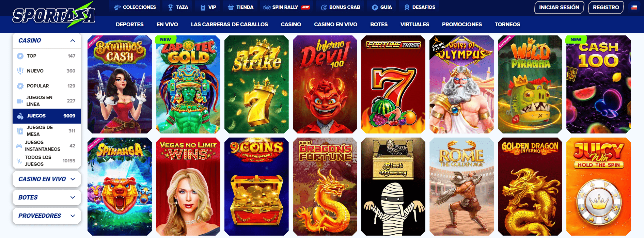This screenshot has width=644, height=238.
Task: Select the Juegos de Mesa category
Action: pyautogui.click(x=47, y=131)
